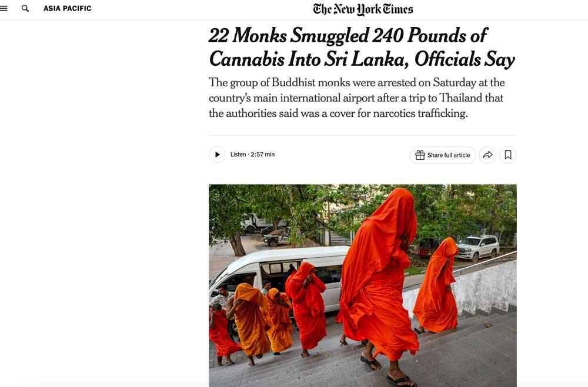
Task: Click the search magnifier icon
Action: (x=25, y=8)
